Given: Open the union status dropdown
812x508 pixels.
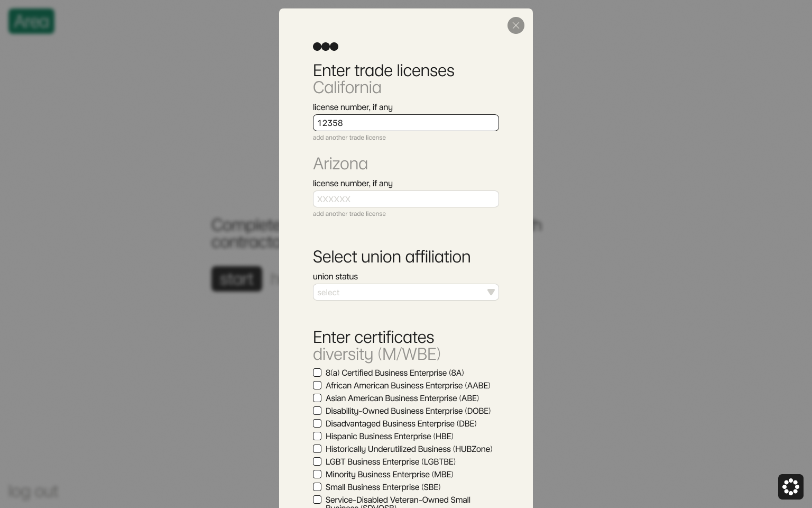Looking at the screenshot, I should coord(406,292).
